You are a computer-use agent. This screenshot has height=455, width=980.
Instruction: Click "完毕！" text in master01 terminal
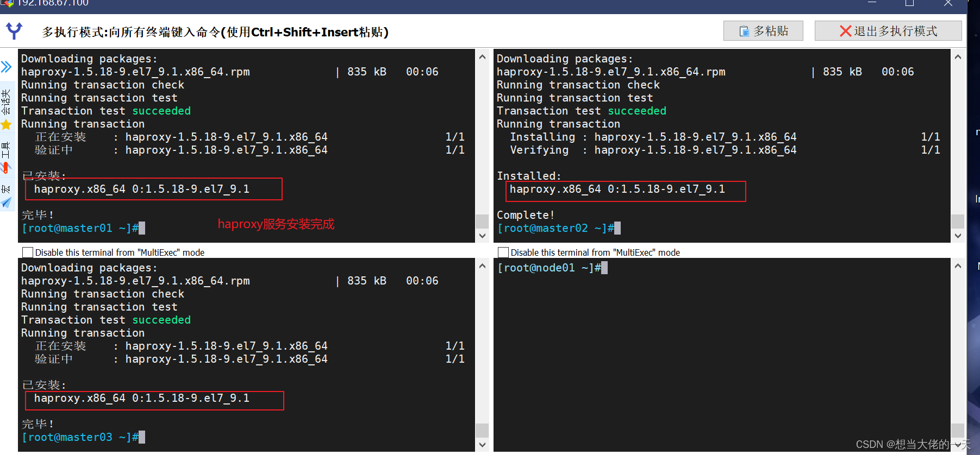point(38,215)
